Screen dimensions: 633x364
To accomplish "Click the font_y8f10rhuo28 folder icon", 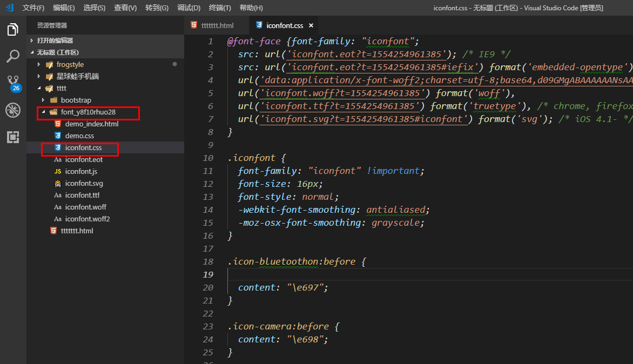I will click(53, 112).
